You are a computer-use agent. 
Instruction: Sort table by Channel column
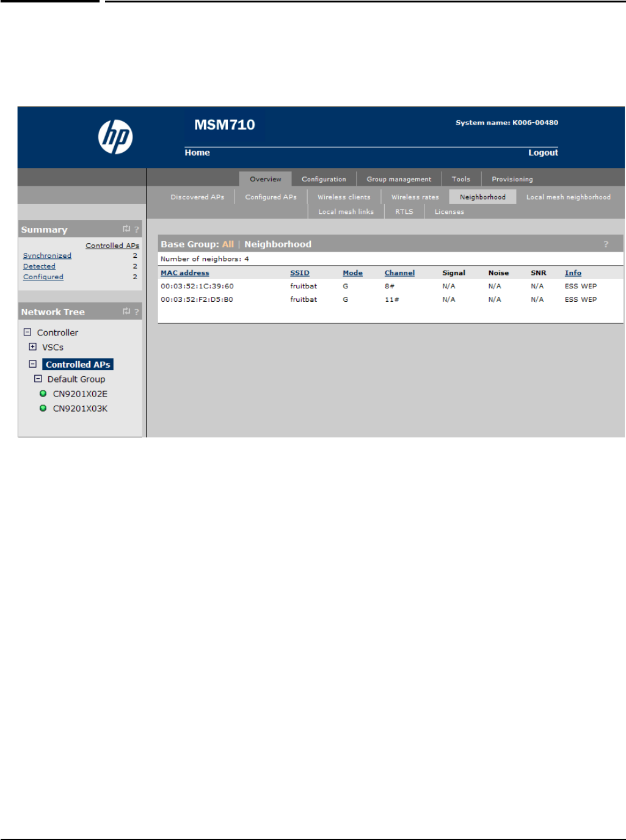[x=399, y=273]
